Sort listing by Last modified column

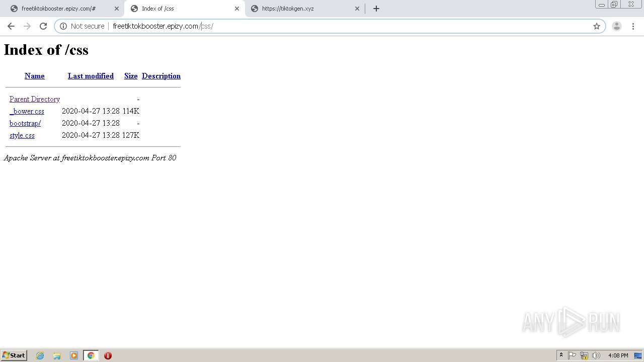pos(91,76)
